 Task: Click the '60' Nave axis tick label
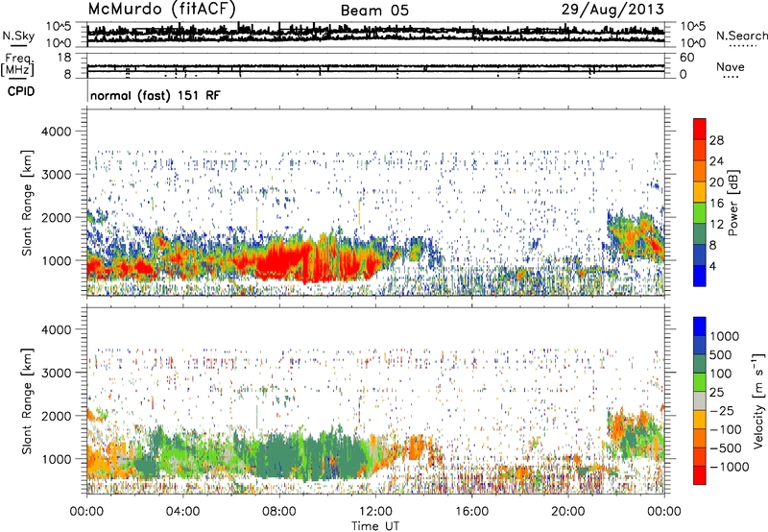click(x=687, y=58)
